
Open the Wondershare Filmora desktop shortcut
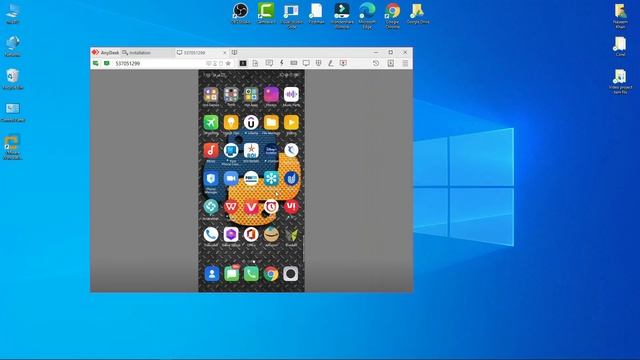pos(342,16)
